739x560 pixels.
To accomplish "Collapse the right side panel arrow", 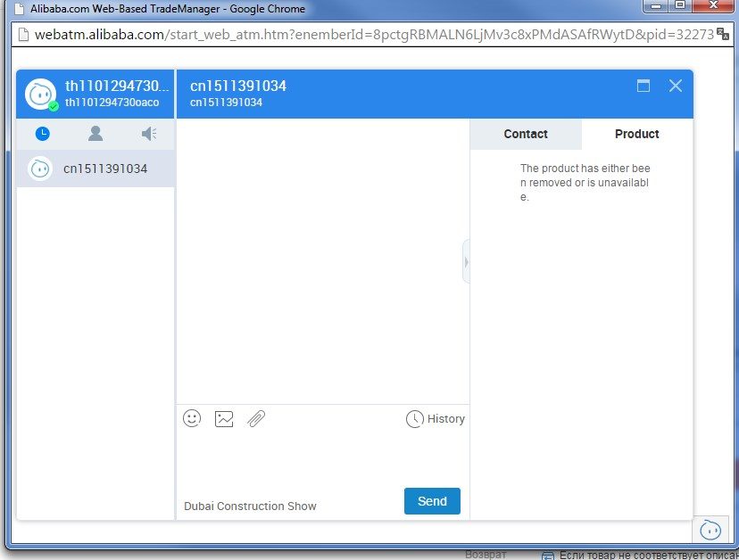I will tap(466, 262).
